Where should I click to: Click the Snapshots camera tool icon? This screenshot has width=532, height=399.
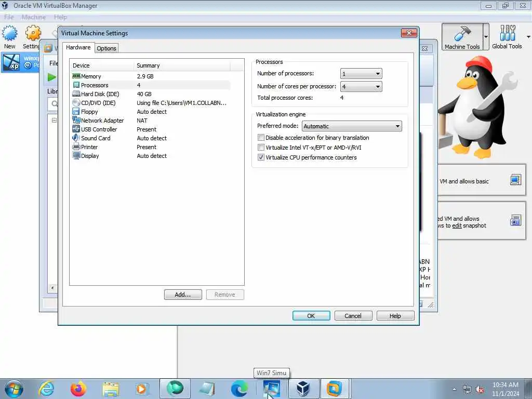(515, 220)
